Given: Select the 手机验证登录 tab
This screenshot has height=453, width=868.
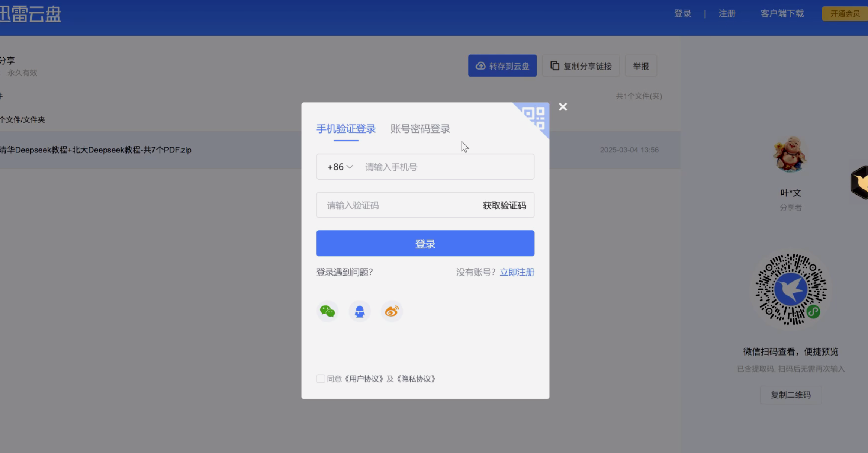Looking at the screenshot, I should click(x=346, y=129).
